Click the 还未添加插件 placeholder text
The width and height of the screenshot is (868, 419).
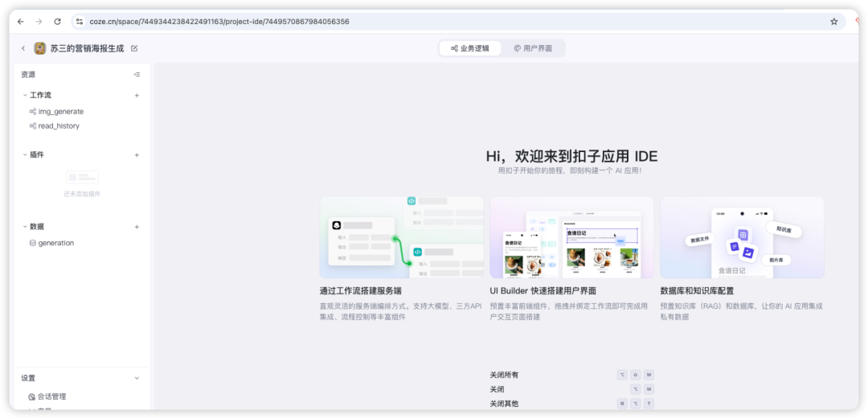pyautogui.click(x=82, y=194)
